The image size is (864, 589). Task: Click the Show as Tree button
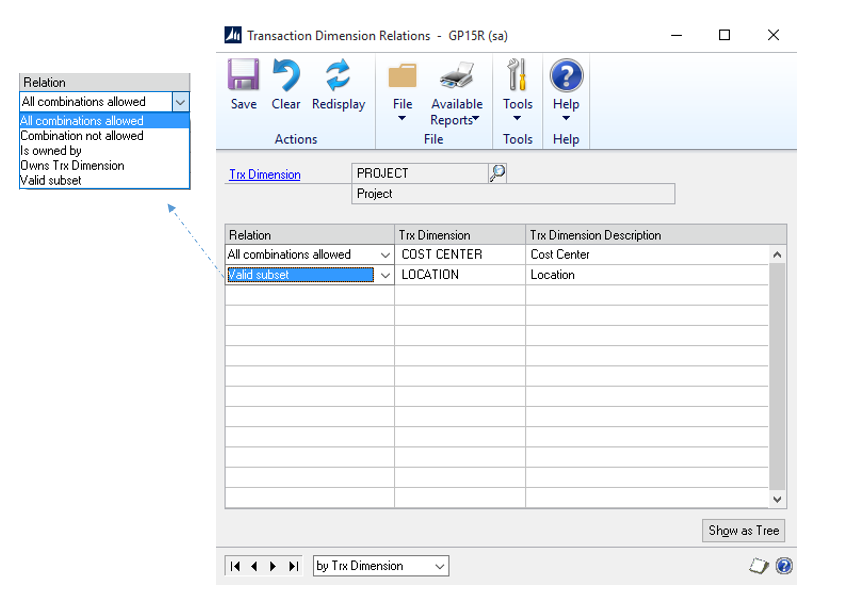coord(743,531)
